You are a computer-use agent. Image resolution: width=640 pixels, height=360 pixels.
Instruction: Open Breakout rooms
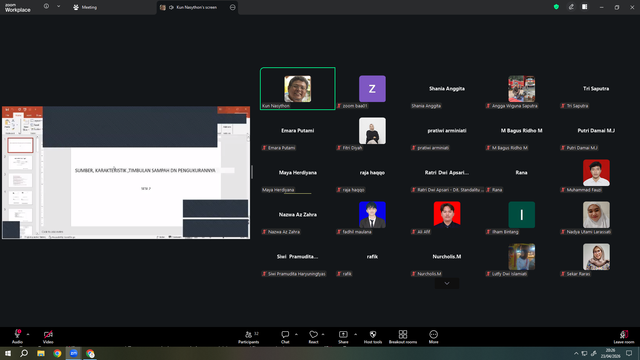tap(403, 337)
